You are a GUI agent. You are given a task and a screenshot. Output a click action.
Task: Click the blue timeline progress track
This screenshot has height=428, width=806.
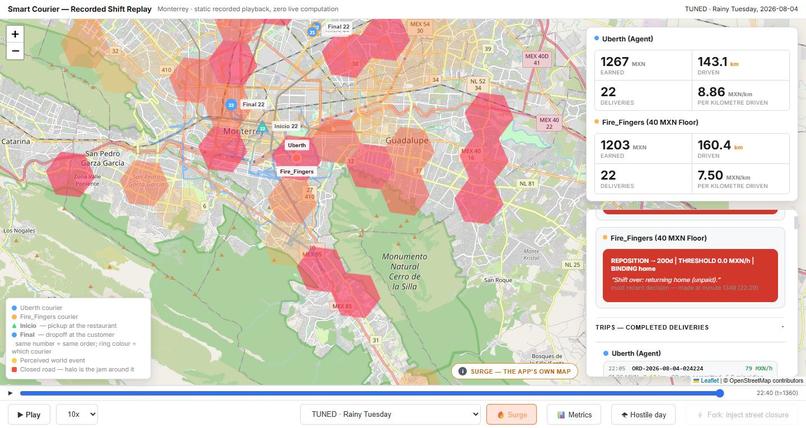click(370, 393)
